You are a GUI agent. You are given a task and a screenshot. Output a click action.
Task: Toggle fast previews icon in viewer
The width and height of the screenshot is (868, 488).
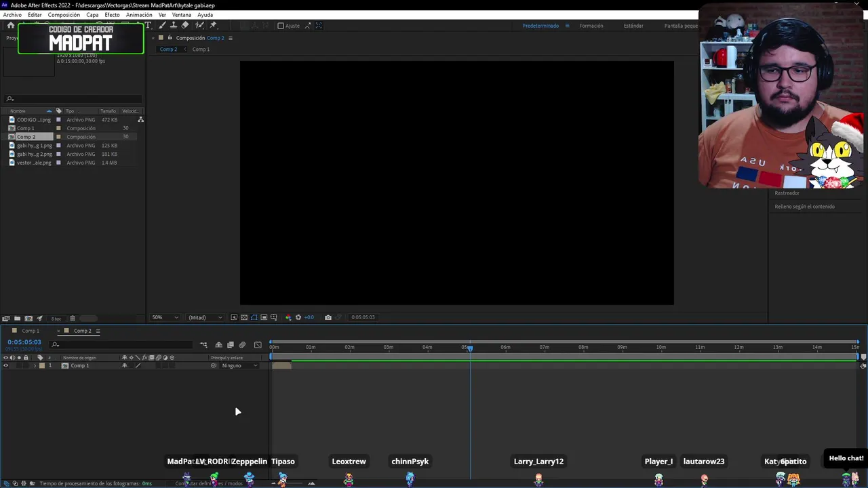234,317
